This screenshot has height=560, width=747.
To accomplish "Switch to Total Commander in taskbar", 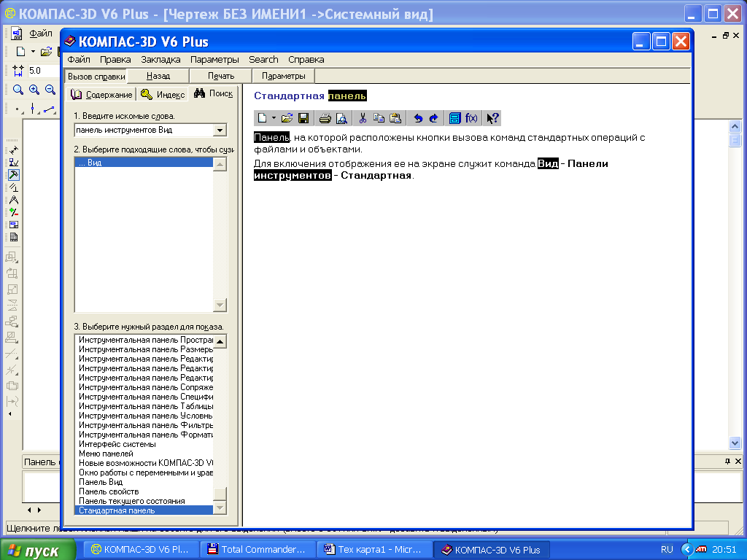I will (x=258, y=550).
